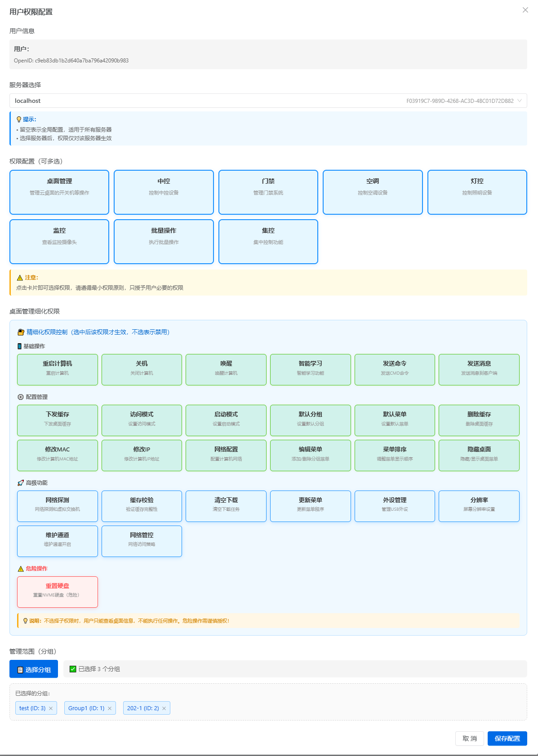
Task: Select the 网络探测 advanced permission
Action: click(x=58, y=506)
